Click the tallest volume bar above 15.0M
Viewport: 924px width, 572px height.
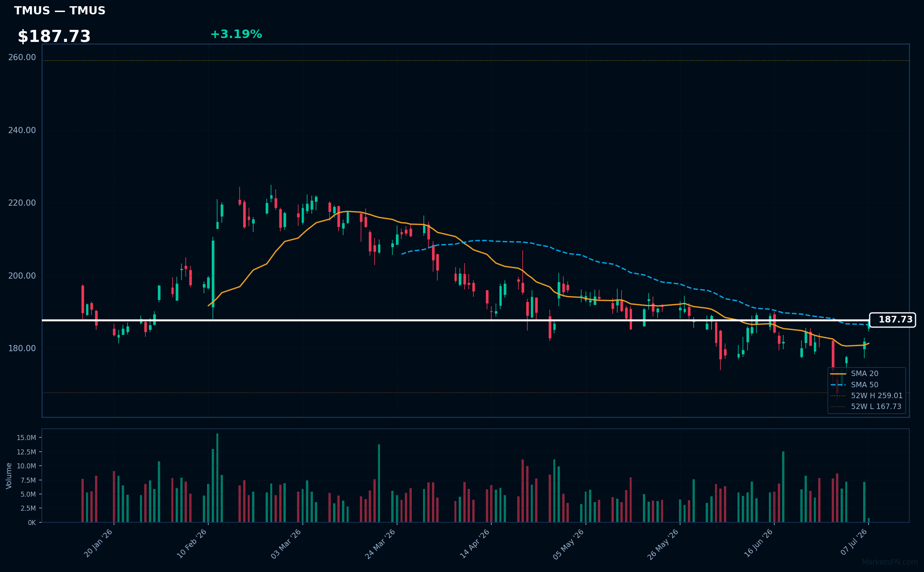[x=217, y=478]
